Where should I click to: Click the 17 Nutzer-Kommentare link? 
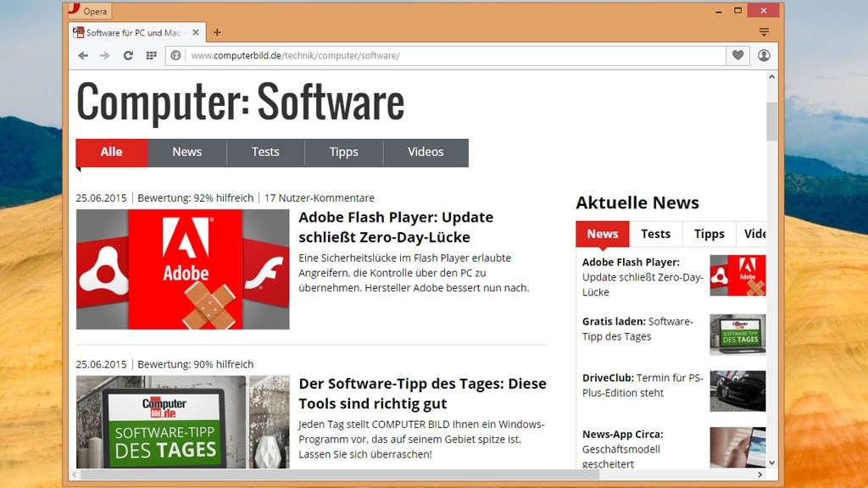(x=320, y=198)
